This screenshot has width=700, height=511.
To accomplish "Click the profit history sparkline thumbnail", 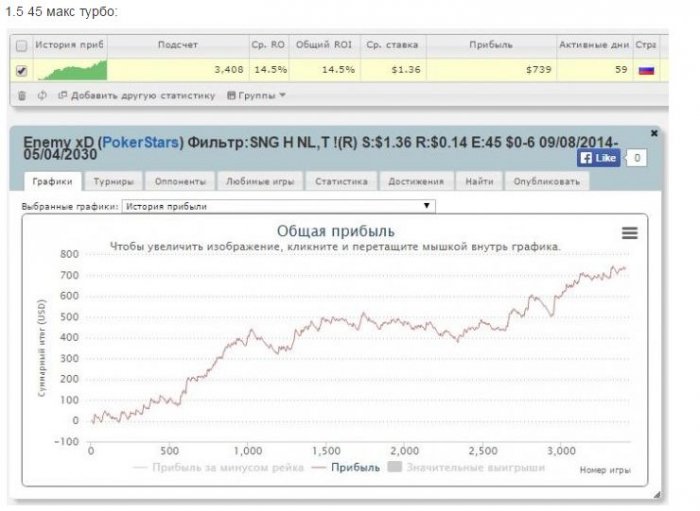I will click(72, 70).
